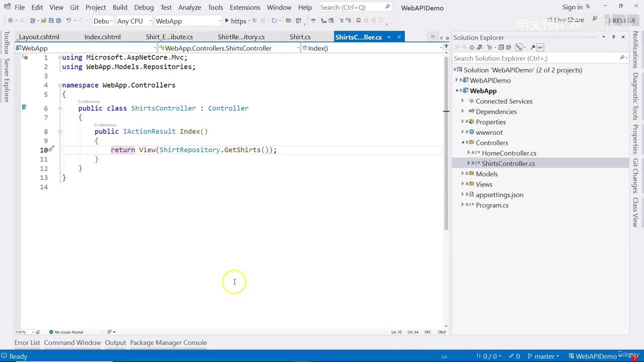Click the Preview Selected Items icon
This screenshot has width=644, height=362.
[x=540, y=47]
